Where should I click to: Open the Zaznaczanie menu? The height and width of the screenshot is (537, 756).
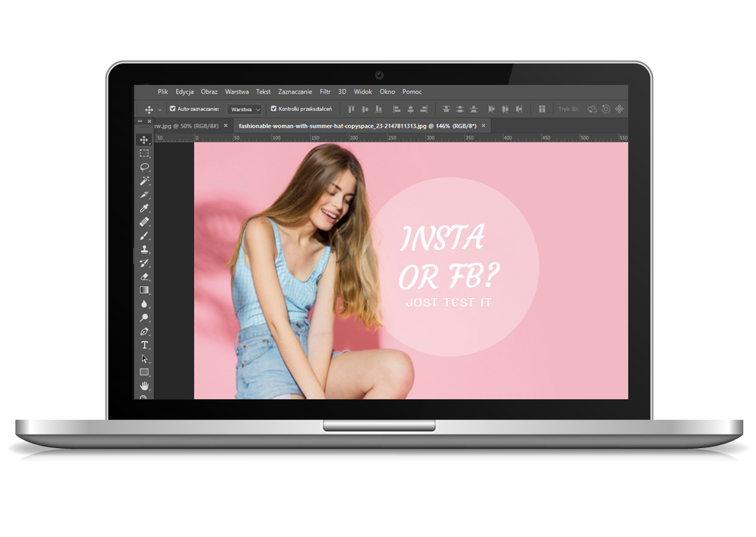pos(295,92)
